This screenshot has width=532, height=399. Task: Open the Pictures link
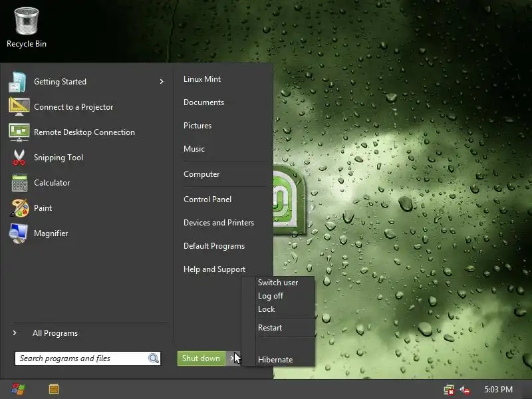click(x=198, y=126)
